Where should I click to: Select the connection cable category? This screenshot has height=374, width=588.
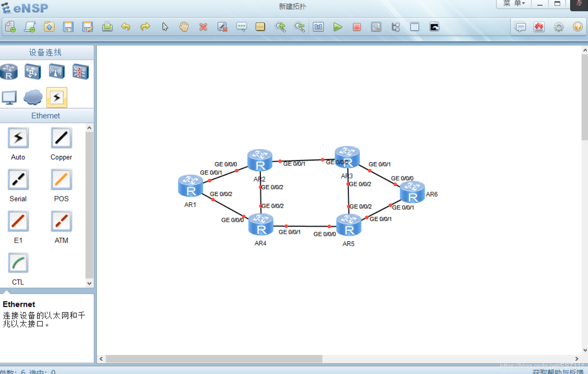pyautogui.click(x=57, y=98)
